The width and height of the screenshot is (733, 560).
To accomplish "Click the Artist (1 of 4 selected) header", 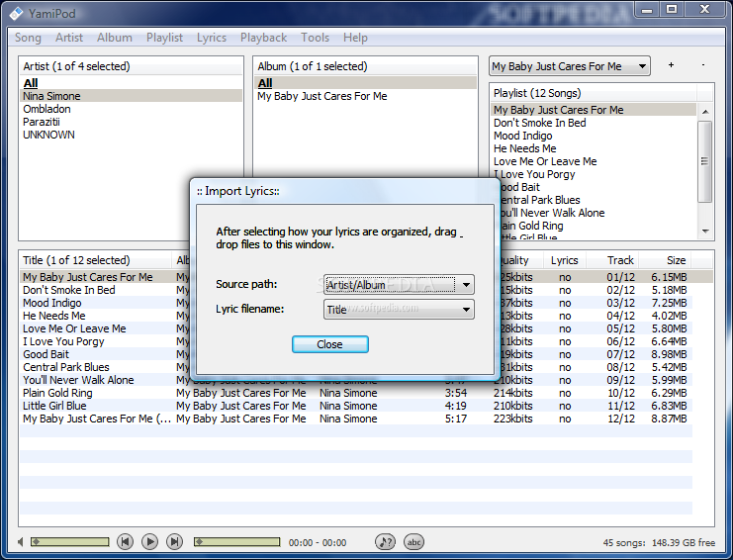I will tap(131, 66).
